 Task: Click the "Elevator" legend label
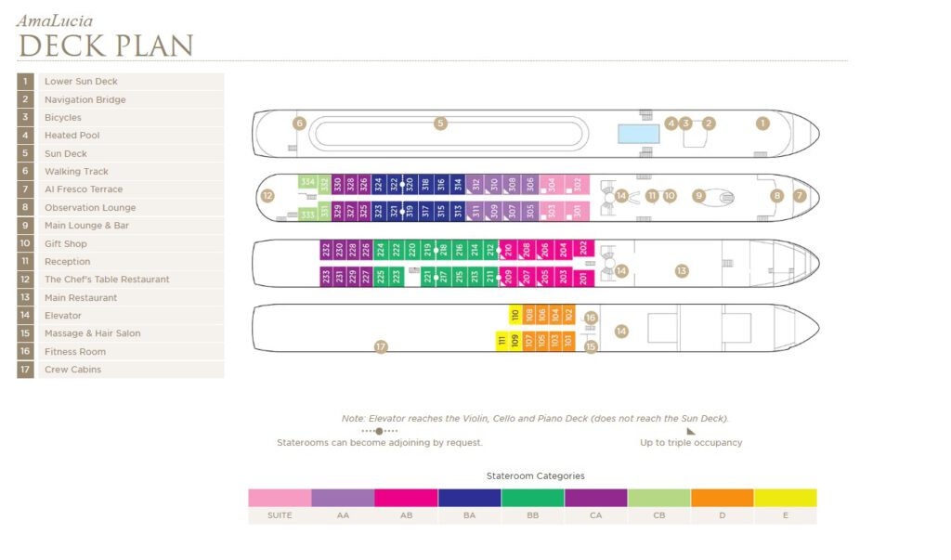click(62, 316)
